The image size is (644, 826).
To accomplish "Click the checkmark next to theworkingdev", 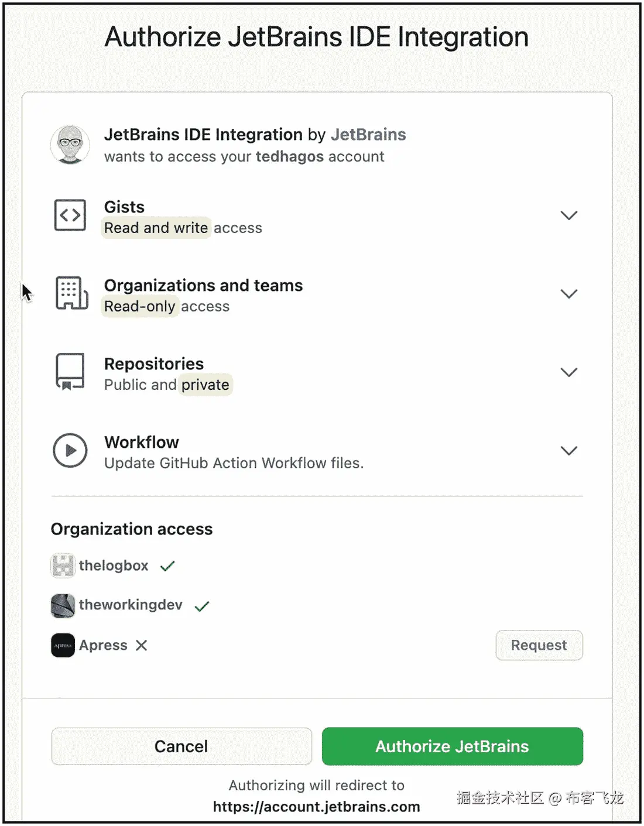I will (202, 606).
